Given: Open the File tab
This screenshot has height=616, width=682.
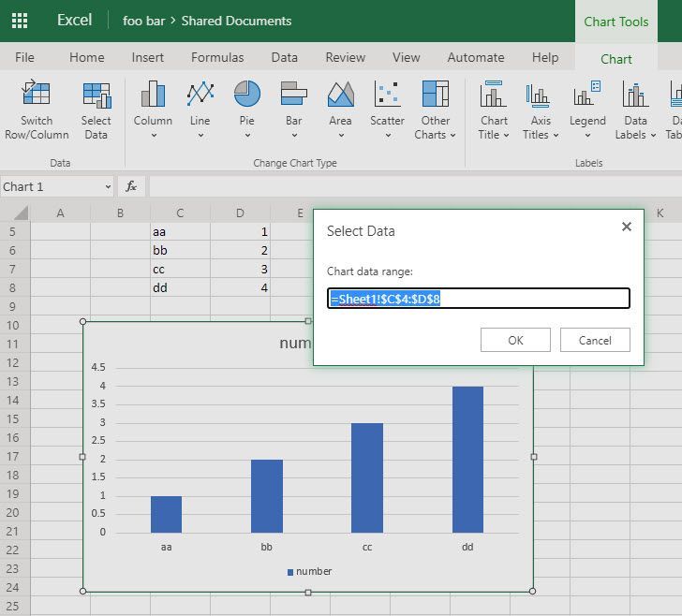Looking at the screenshot, I should tap(24, 57).
